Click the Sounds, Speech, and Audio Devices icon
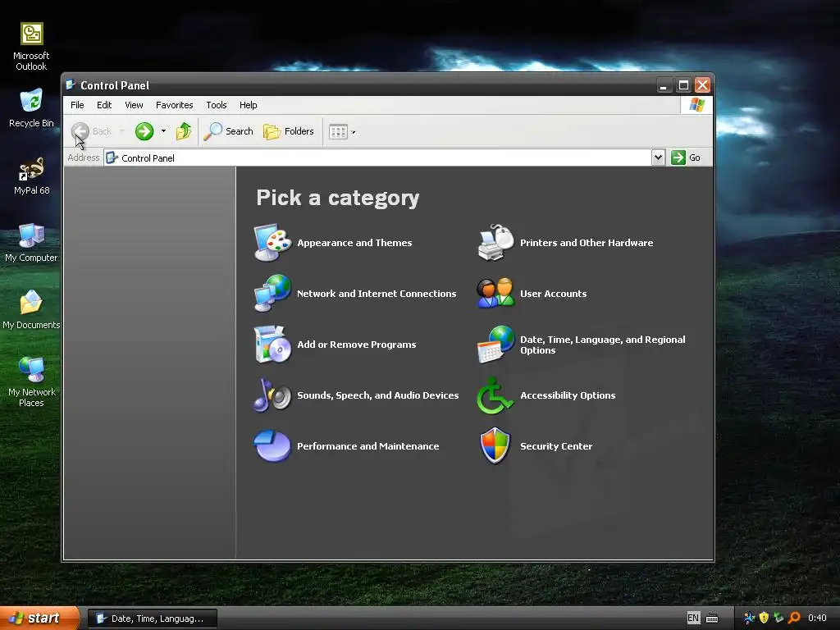 click(x=272, y=395)
